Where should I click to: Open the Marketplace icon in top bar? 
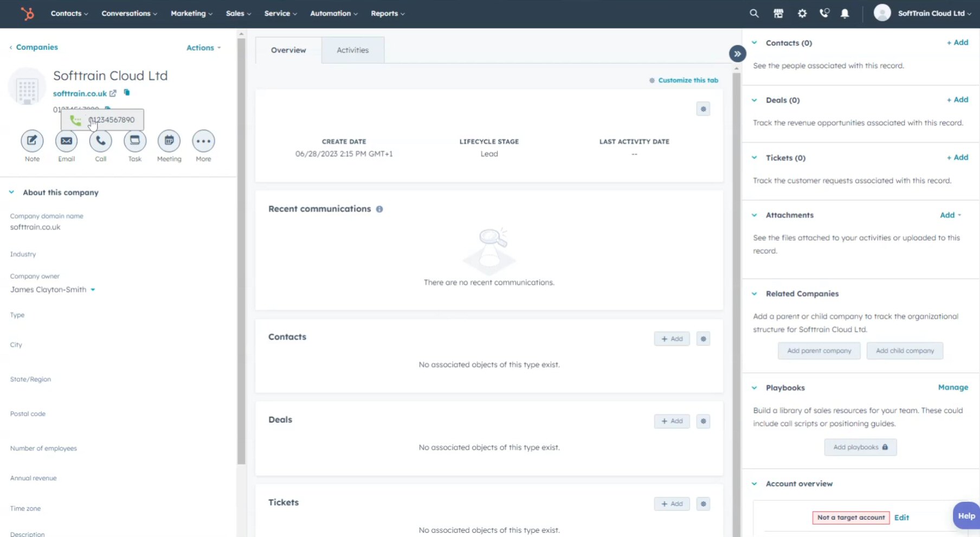click(778, 13)
